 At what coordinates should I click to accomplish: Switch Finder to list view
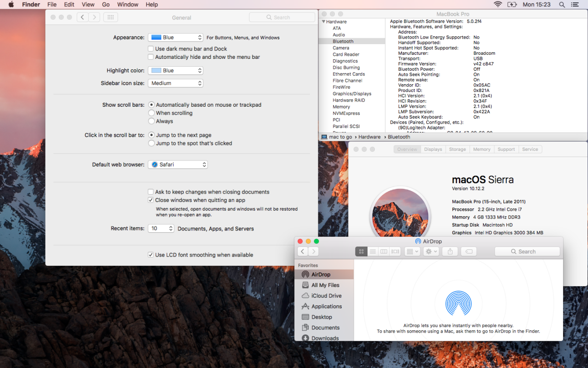click(x=373, y=252)
